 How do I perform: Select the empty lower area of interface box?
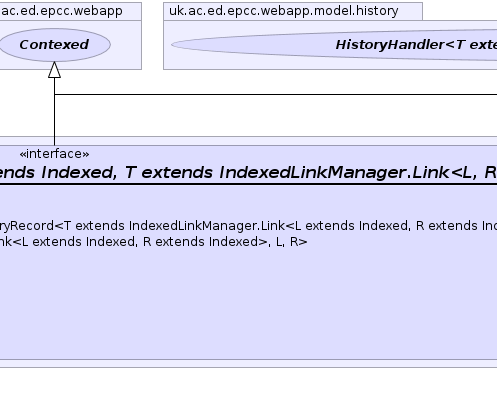[248, 303]
